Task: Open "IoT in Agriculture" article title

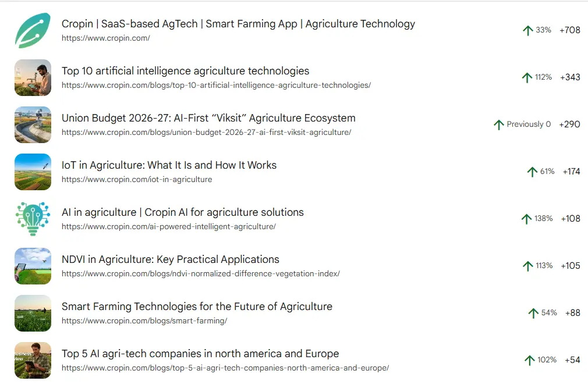Action: (x=169, y=165)
